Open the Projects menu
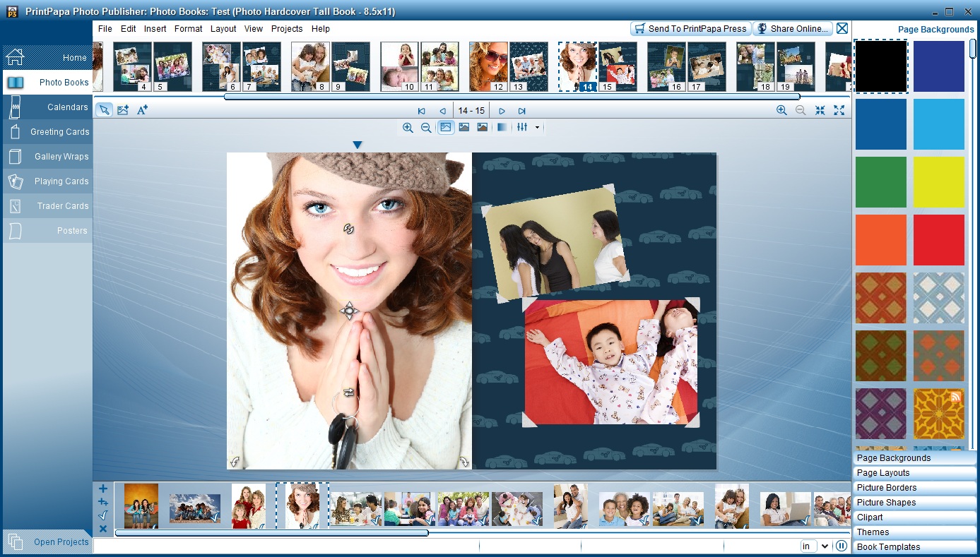This screenshot has width=980, height=557. [x=287, y=29]
